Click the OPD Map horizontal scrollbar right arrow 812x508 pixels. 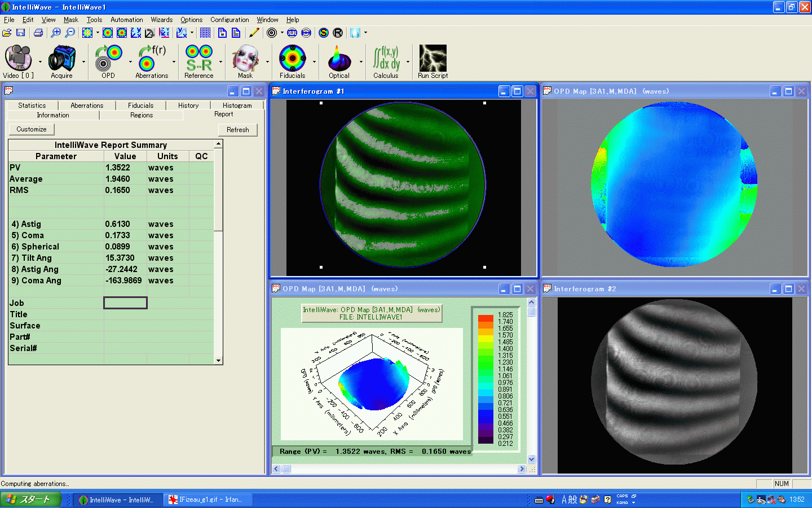pos(522,468)
